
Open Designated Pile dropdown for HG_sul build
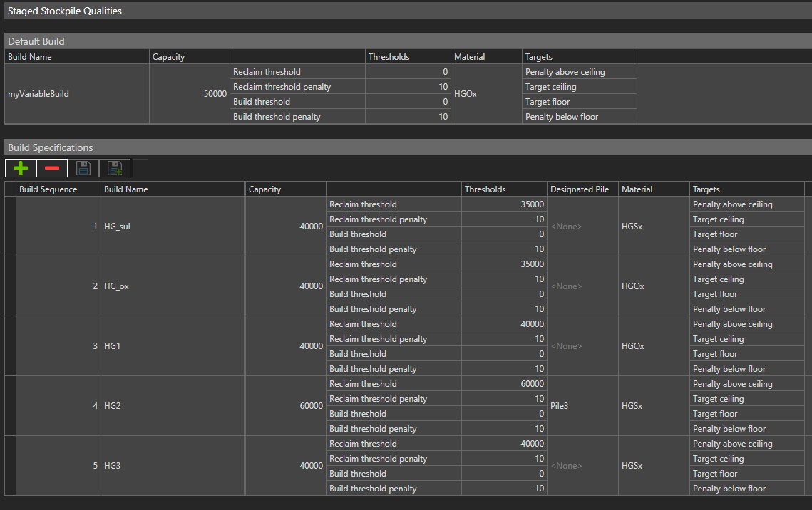point(582,227)
